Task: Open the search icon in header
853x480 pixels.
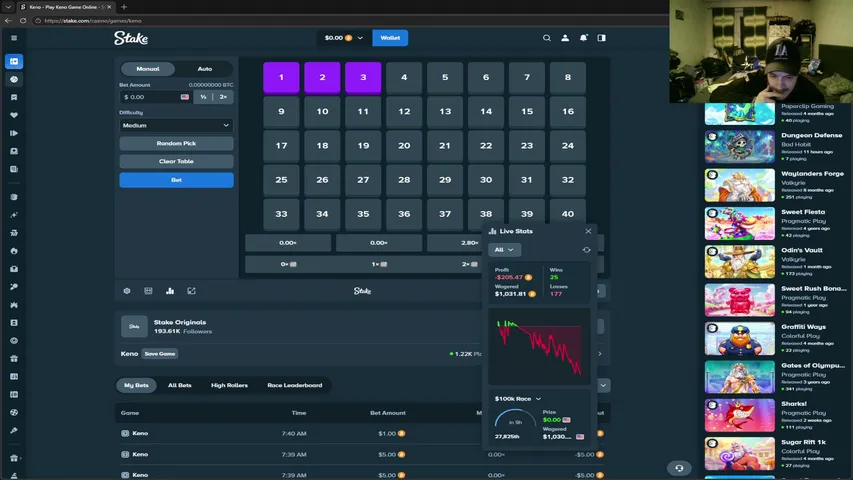Action: pos(547,38)
